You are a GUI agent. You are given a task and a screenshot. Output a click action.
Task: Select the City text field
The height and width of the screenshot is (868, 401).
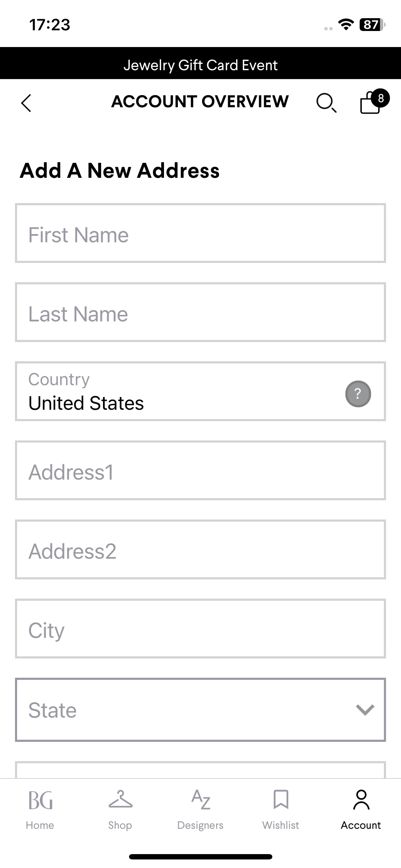[x=200, y=629]
